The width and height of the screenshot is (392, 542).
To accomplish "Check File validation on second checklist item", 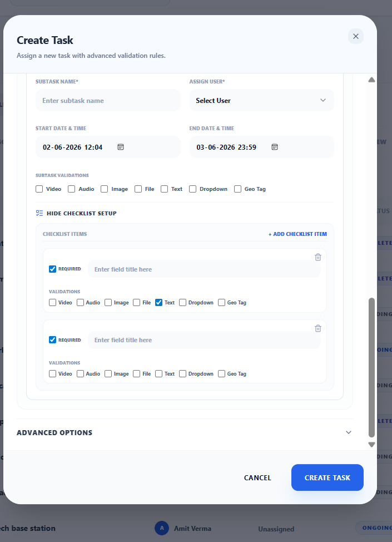I will point(137,373).
